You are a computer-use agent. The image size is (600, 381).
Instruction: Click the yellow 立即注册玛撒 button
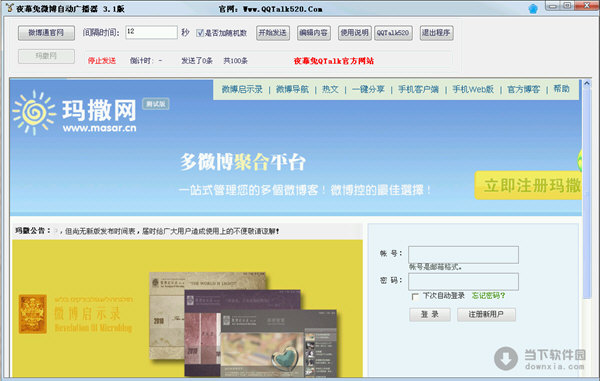[528, 186]
